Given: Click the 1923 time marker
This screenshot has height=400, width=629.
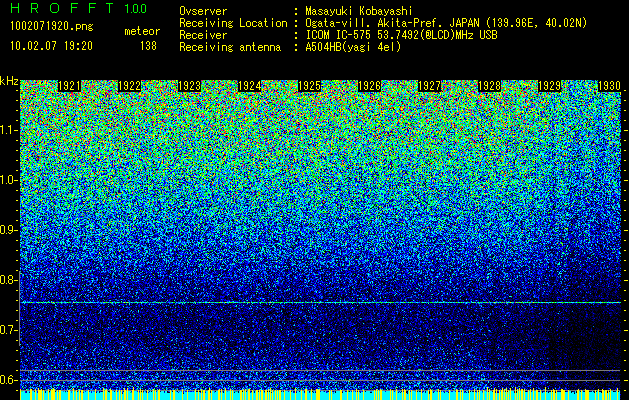Looking at the screenshot, I should click(189, 86).
